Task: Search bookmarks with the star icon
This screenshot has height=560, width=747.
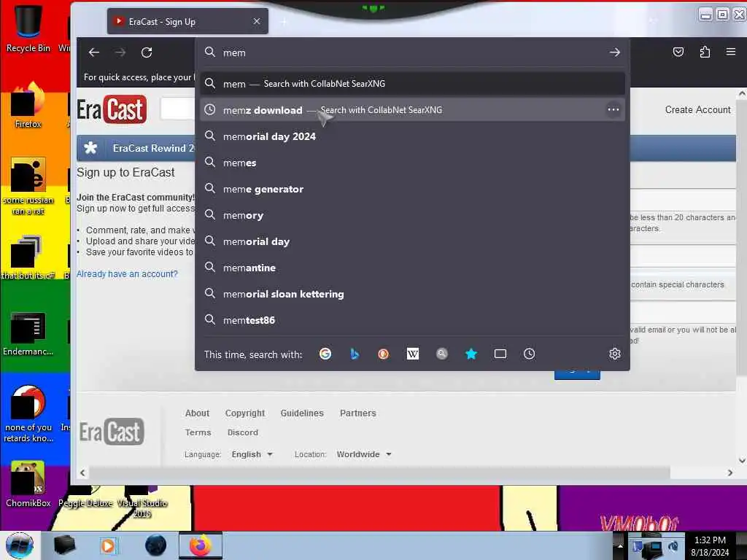Action: coord(471,354)
